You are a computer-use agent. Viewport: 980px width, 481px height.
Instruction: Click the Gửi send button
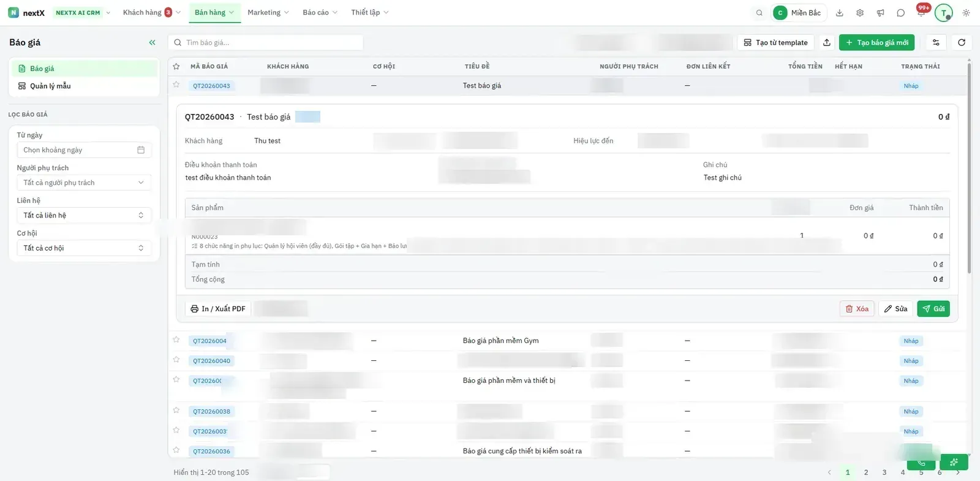(933, 309)
